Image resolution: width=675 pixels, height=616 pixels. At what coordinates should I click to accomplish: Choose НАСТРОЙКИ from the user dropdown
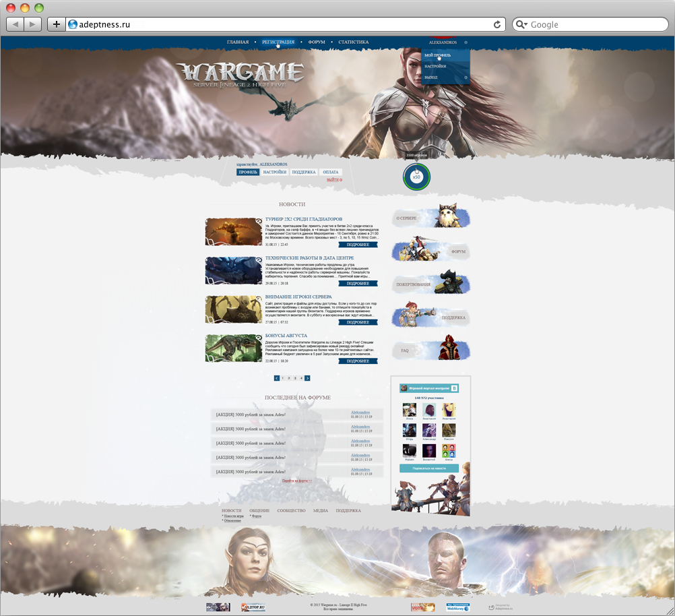point(445,66)
